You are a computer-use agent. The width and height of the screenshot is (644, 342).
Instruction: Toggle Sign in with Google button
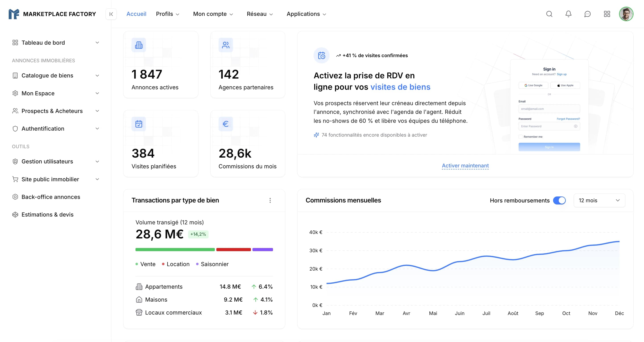point(533,85)
